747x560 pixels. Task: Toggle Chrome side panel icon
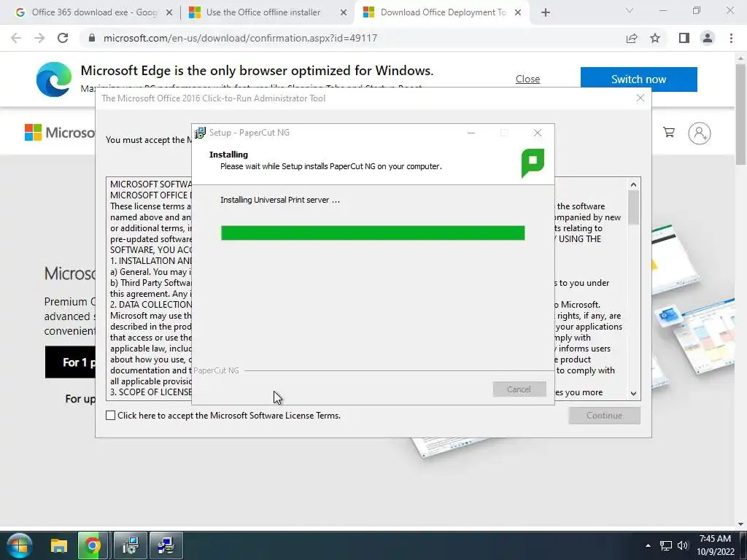[684, 38]
